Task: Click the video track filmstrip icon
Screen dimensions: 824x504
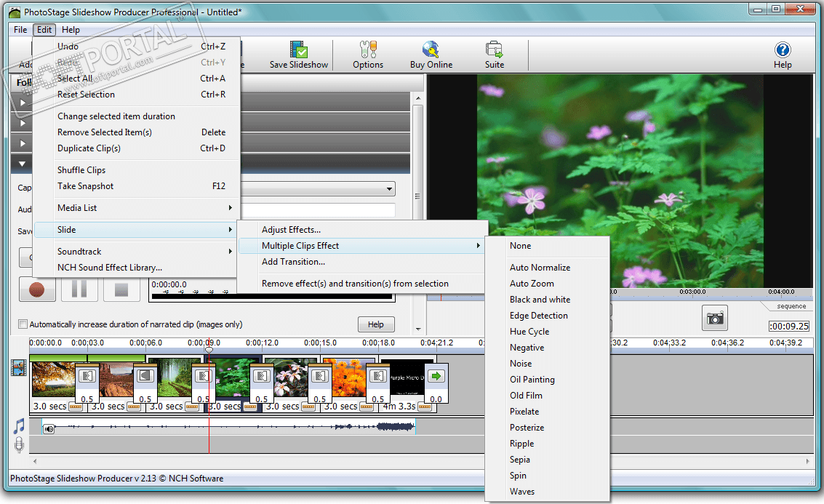Action: pos(19,368)
